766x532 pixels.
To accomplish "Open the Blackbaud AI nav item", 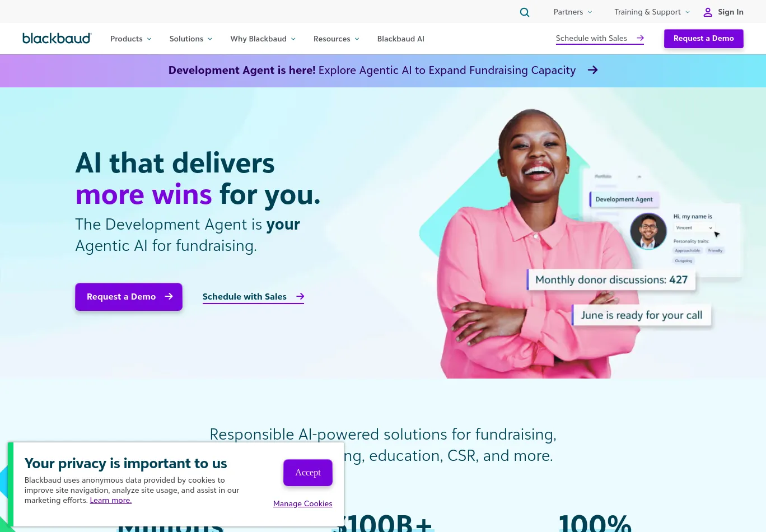I will pos(401,39).
